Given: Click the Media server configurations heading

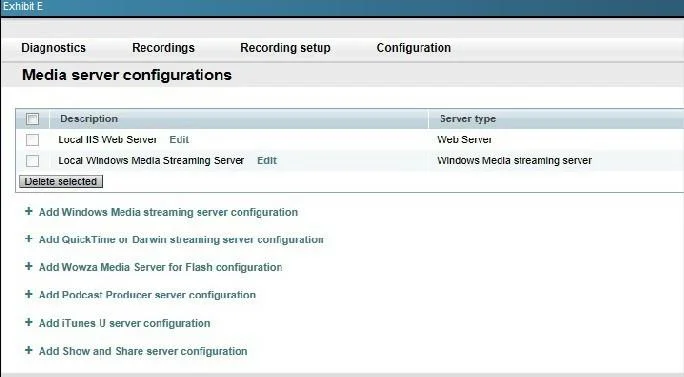Looking at the screenshot, I should [127, 75].
